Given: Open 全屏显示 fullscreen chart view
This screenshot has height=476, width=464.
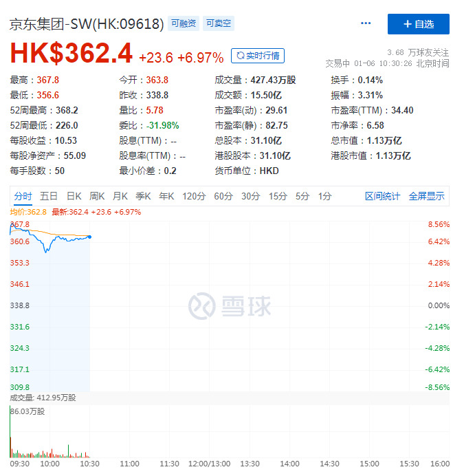Looking at the screenshot, I should pos(426,196).
